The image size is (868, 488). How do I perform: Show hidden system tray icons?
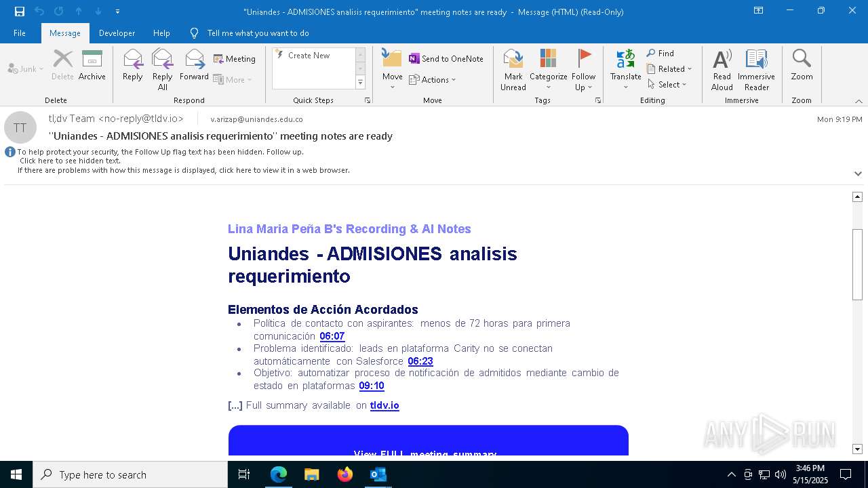click(x=732, y=474)
